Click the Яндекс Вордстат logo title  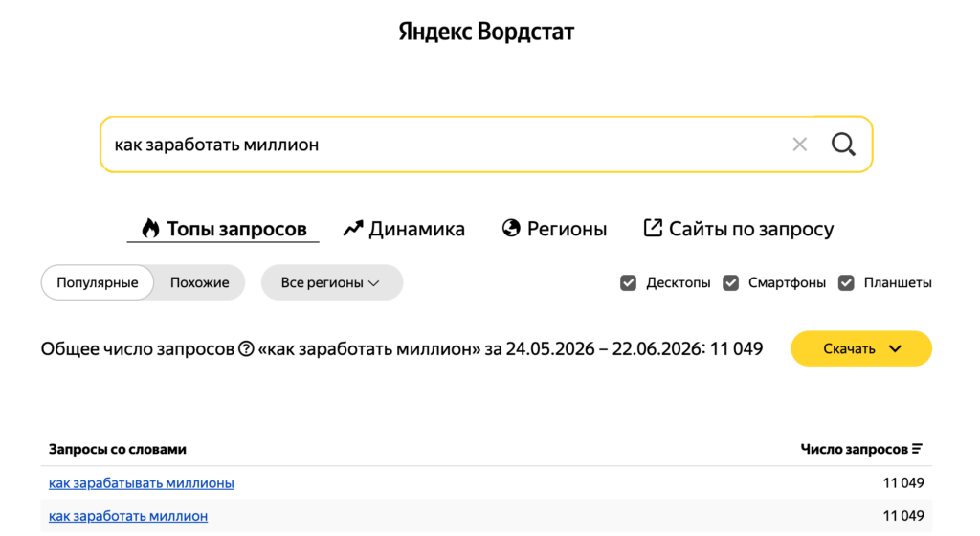[486, 32]
